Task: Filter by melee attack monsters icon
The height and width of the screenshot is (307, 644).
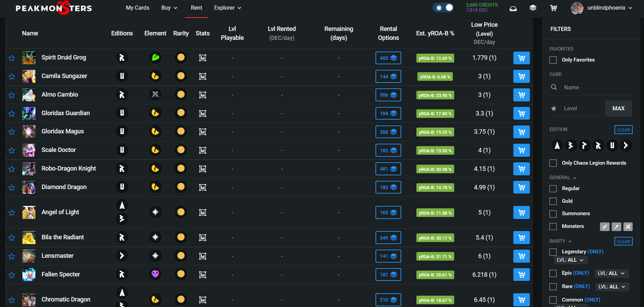Action: click(604, 227)
